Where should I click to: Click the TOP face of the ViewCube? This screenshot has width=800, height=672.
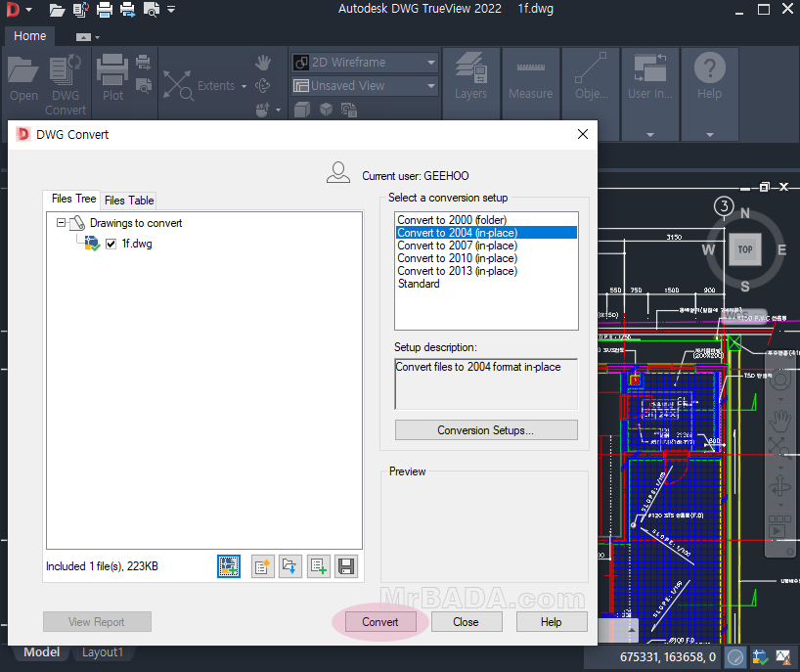(x=745, y=249)
